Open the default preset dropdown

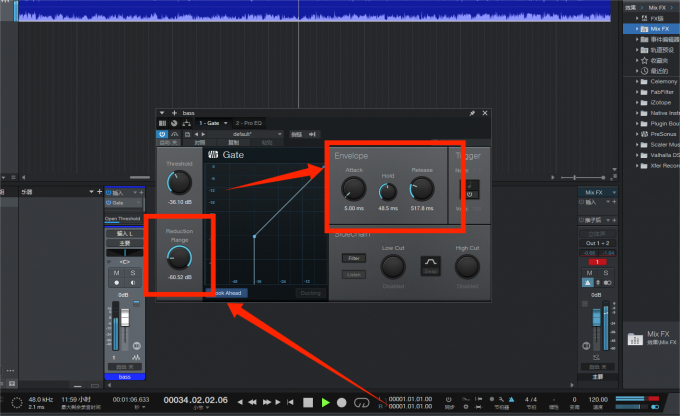[x=243, y=133]
